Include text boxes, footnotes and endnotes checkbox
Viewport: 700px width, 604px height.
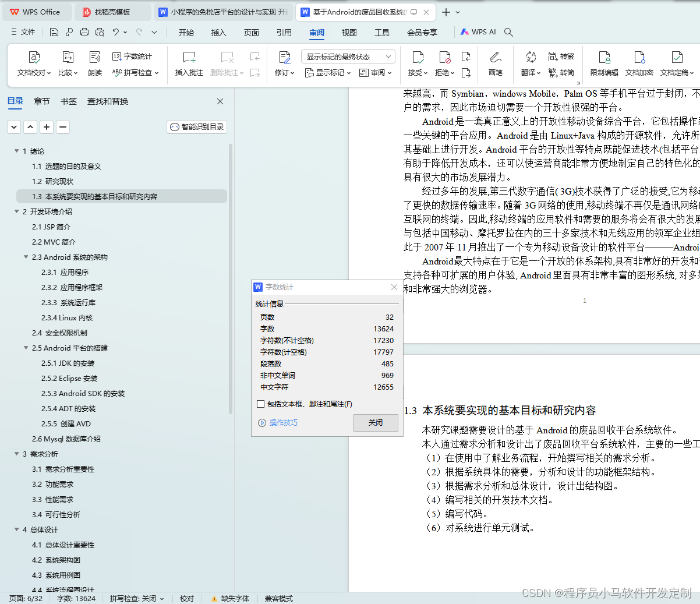[x=260, y=404]
